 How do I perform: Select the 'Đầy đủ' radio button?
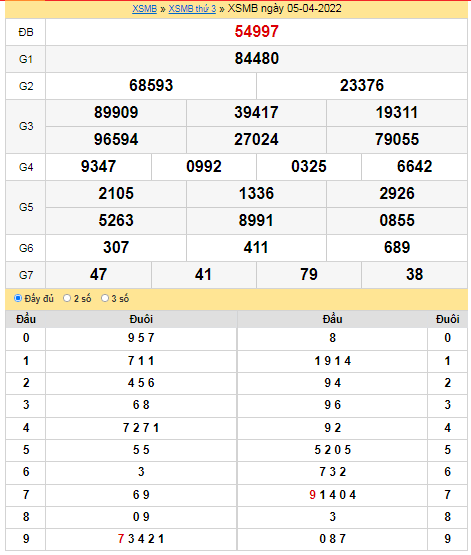tap(18, 298)
